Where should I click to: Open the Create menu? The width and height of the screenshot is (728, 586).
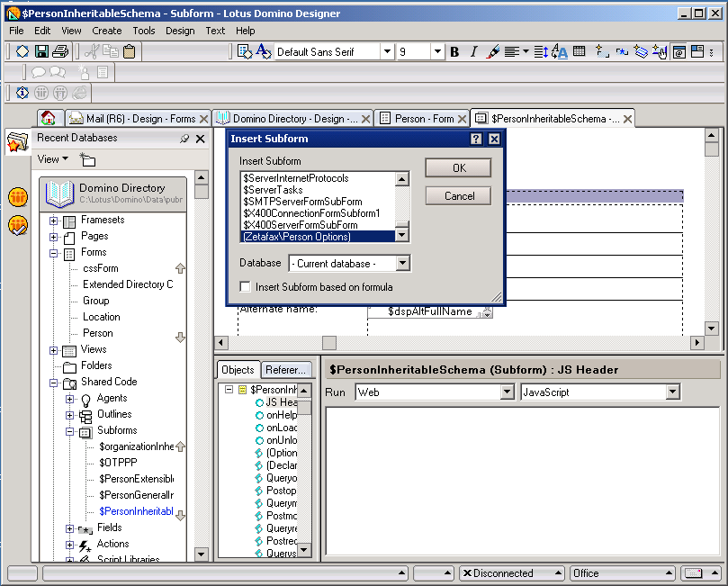[106, 30]
